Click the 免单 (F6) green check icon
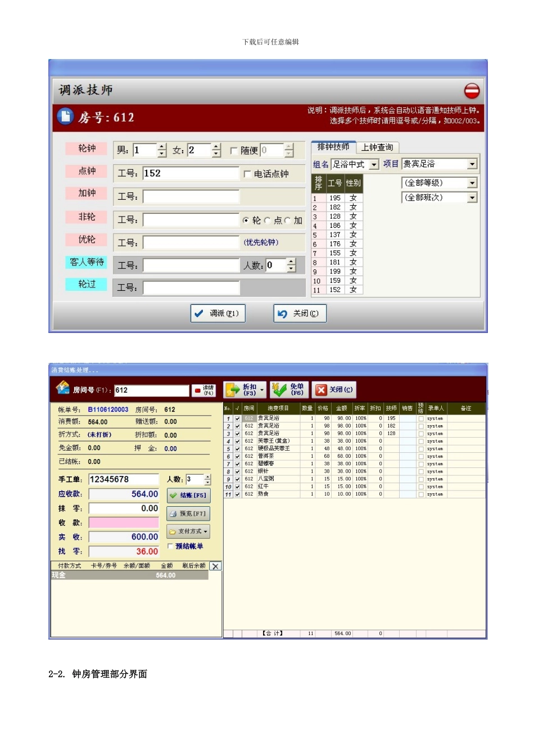Image resolution: width=534 pixels, height=756 pixels. pyautogui.click(x=279, y=389)
